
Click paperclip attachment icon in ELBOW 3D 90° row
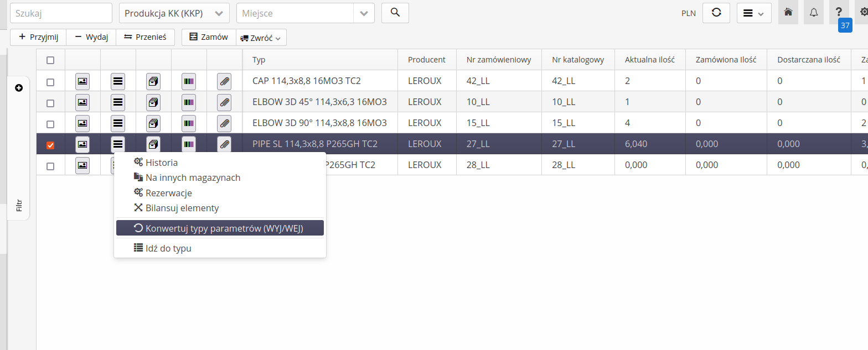pyautogui.click(x=224, y=124)
